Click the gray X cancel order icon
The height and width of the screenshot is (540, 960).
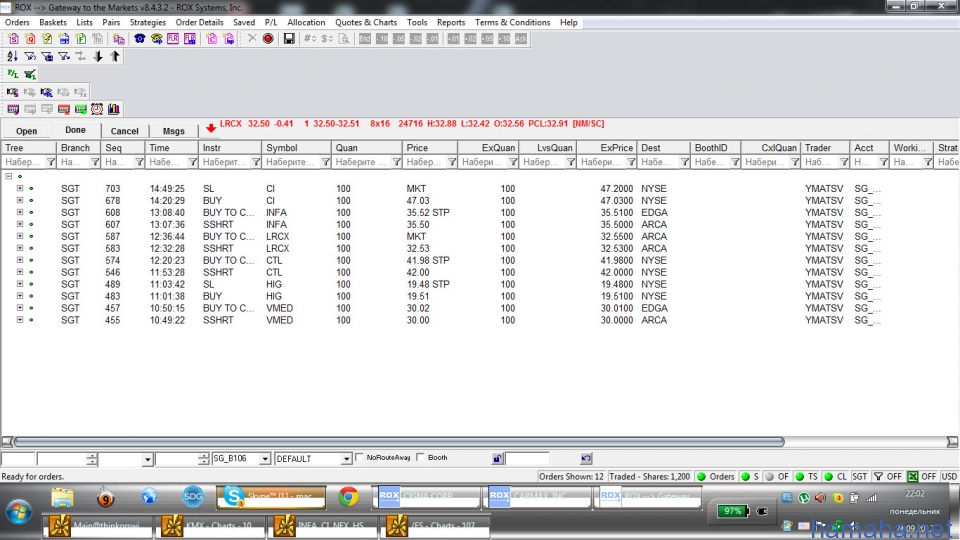pyautogui.click(x=252, y=39)
